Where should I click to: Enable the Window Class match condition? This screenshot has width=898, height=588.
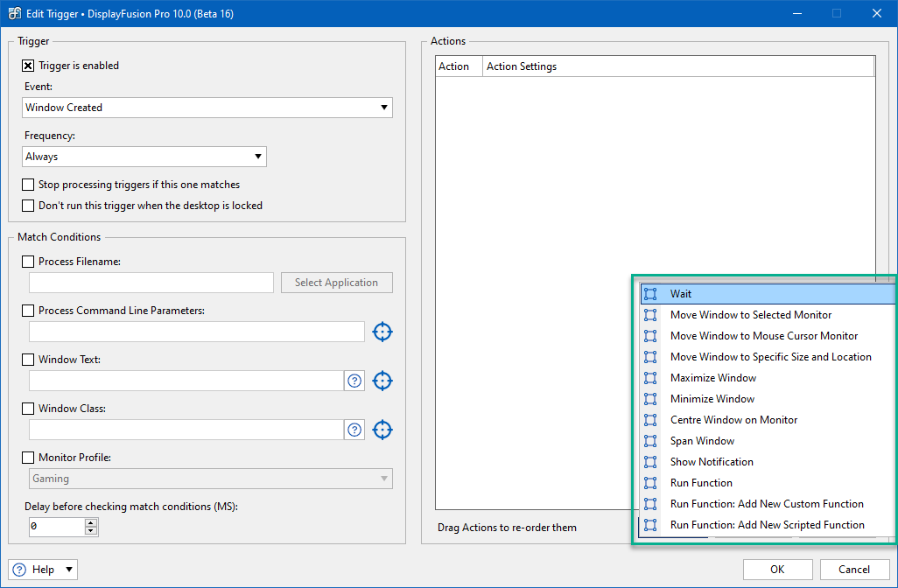(27, 409)
